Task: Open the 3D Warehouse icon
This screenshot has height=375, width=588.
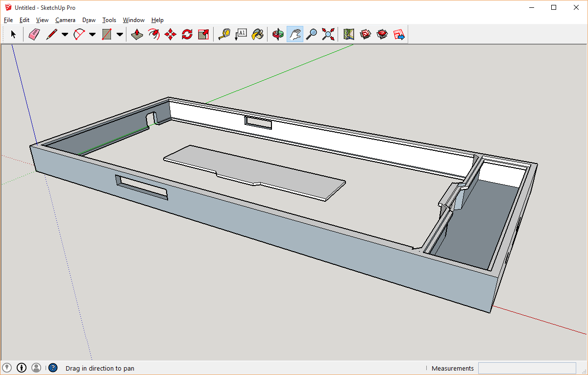Action: [365, 34]
